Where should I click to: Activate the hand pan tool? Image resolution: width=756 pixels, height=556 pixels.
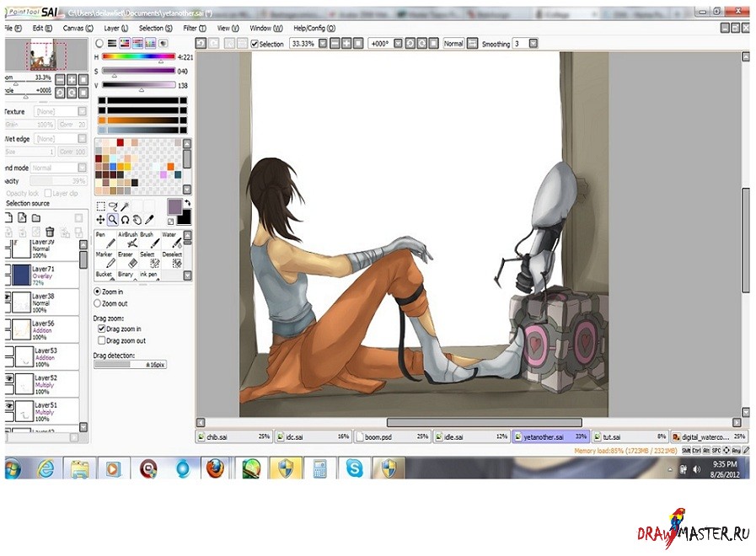click(x=137, y=220)
